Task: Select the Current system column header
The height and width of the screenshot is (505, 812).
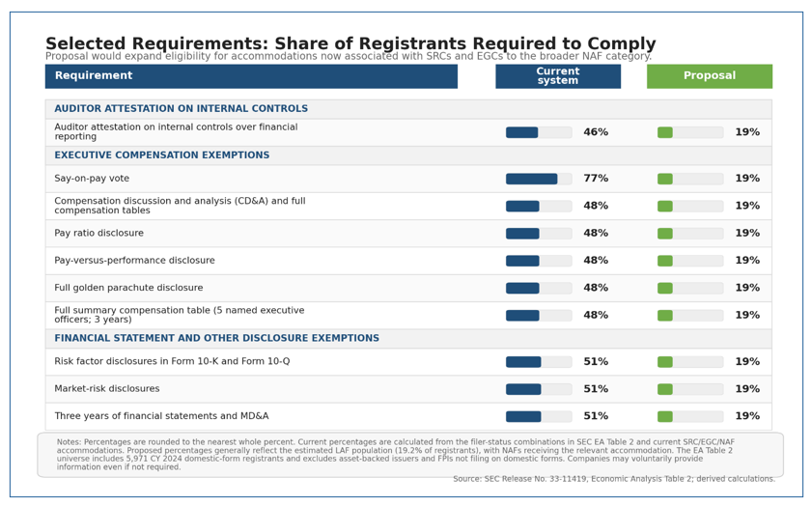Action: [x=558, y=76]
